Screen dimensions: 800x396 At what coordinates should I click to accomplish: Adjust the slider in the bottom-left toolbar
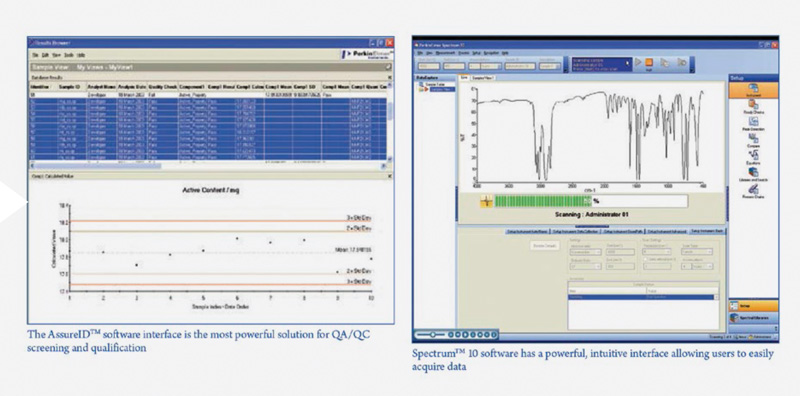(433, 335)
